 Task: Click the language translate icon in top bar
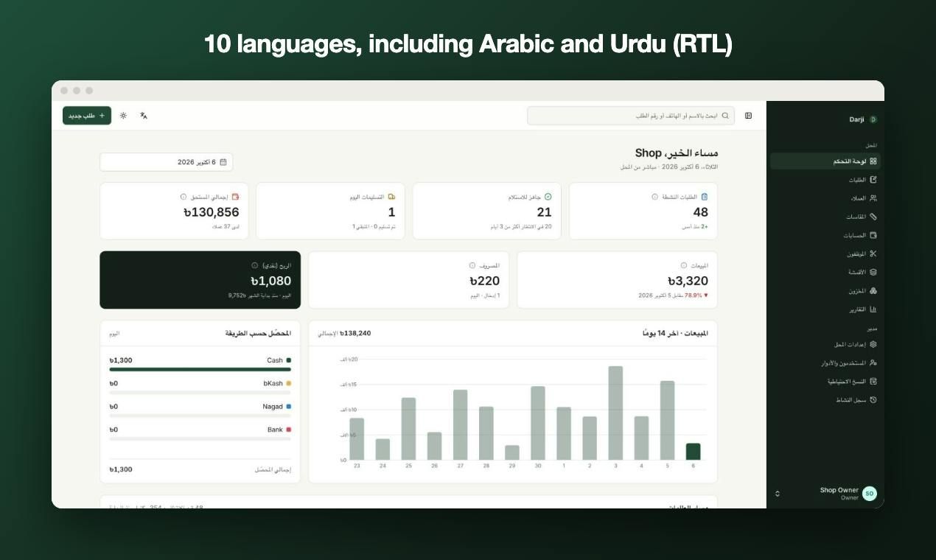click(x=144, y=116)
